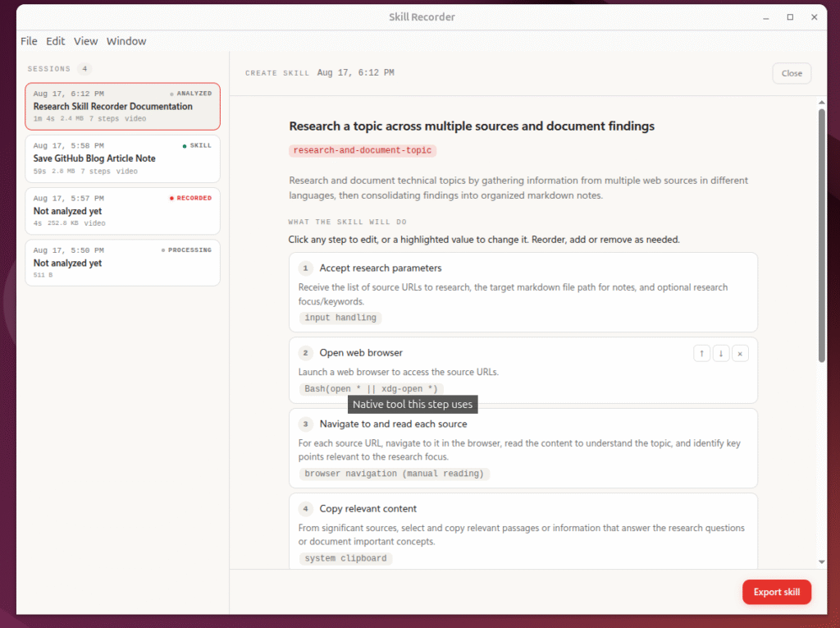This screenshot has width=840, height=628.
Task: Select the Save GitHub Blog Article Note session
Action: tap(123, 158)
